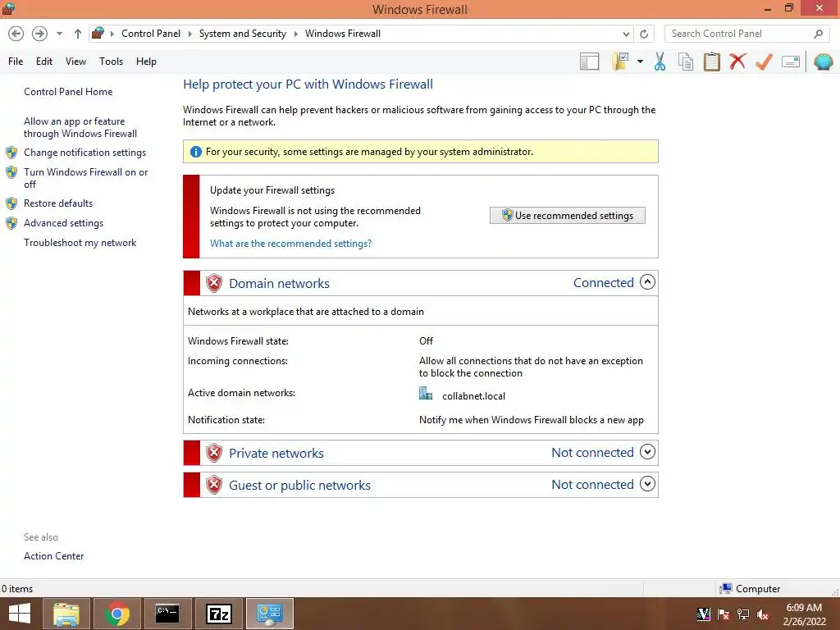
Task: Click red shield icon beside Private networks
Action: tap(214, 453)
